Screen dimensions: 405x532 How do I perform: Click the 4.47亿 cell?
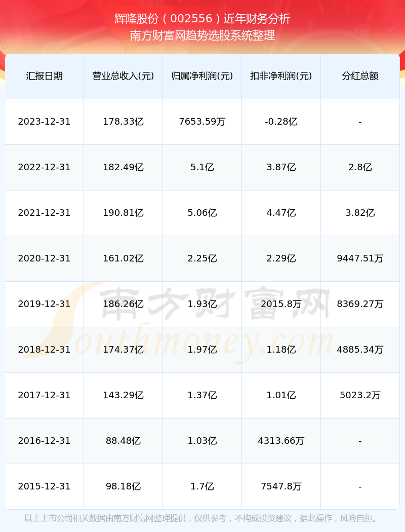coord(281,213)
